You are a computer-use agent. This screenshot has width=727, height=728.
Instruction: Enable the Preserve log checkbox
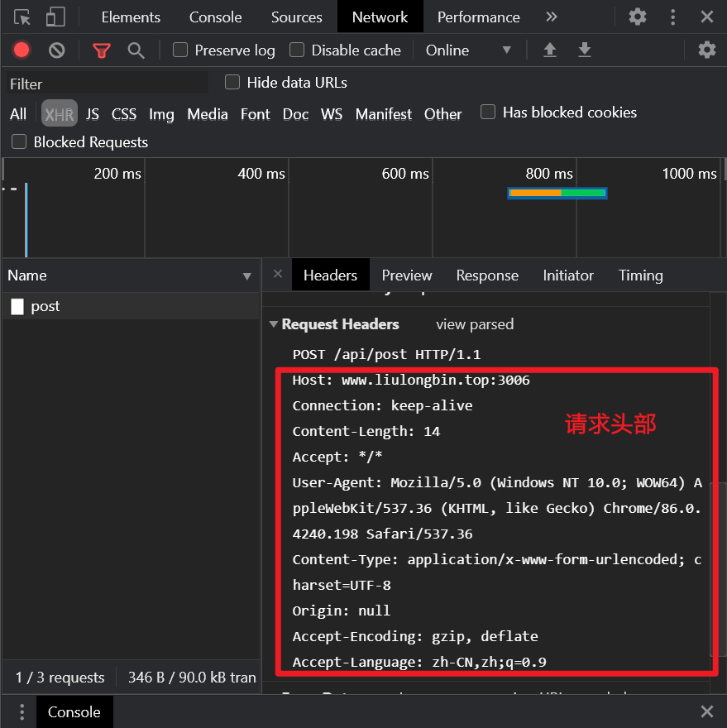pyautogui.click(x=180, y=50)
